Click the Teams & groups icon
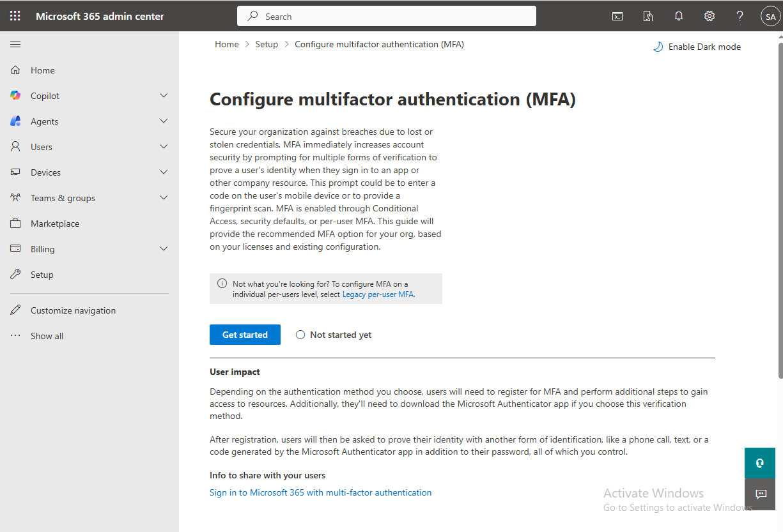Image resolution: width=783 pixels, height=532 pixels. [15, 198]
